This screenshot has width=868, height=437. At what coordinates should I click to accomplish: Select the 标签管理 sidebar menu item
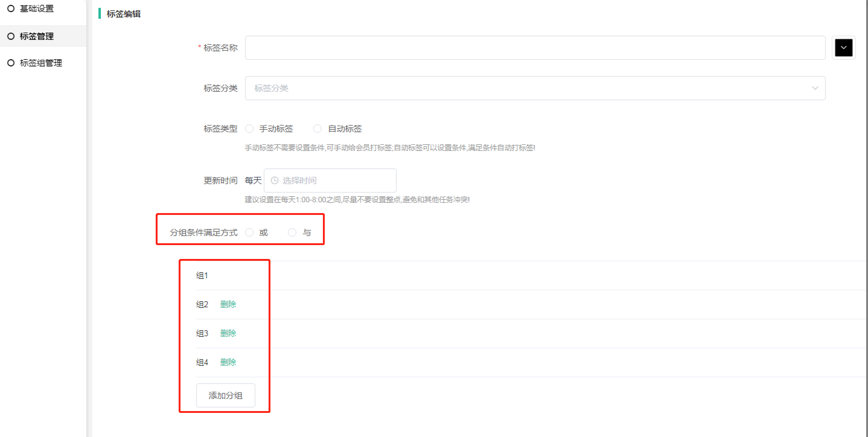36,36
